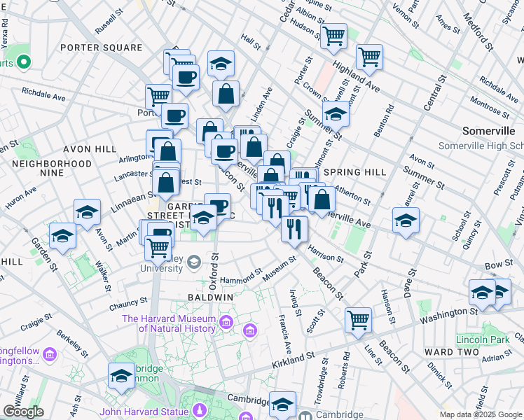
Task: Open the restaurant marker west of Museum St
Action: coord(276,209)
